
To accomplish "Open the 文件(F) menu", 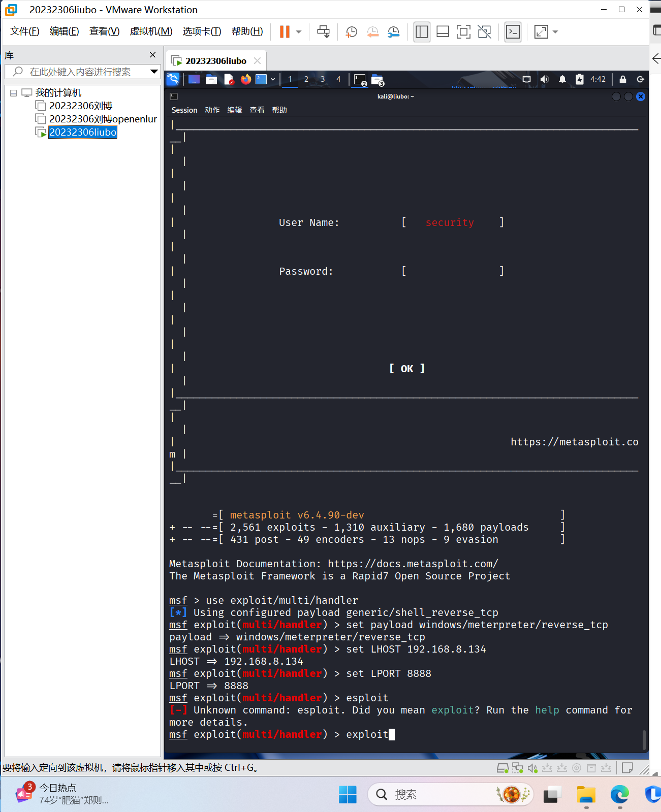I will (x=24, y=31).
